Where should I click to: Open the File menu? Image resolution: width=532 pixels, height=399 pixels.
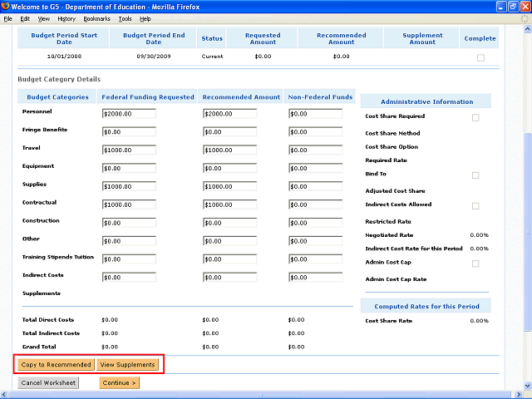(x=7, y=18)
